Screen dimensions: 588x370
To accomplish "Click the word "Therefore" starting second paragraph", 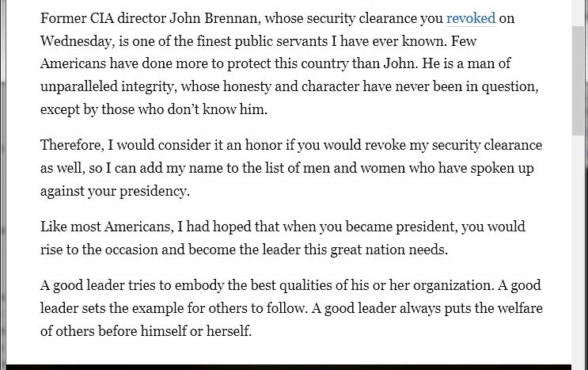I will tap(72, 145).
